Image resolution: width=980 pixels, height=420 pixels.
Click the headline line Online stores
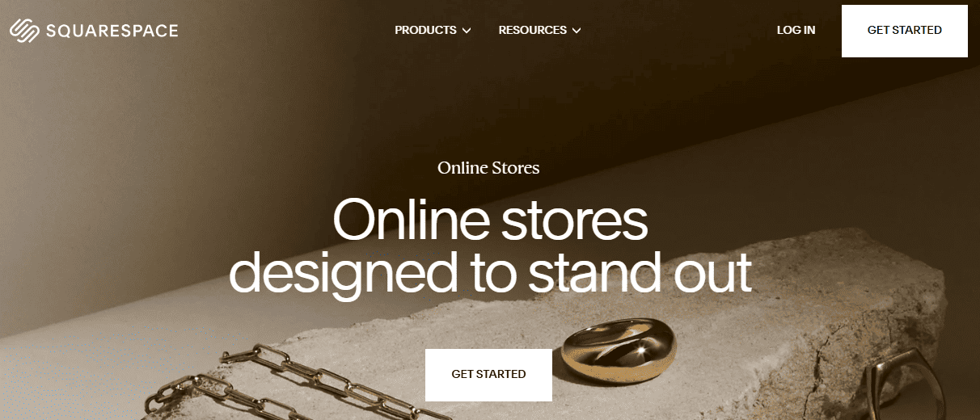click(x=490, y=218)
